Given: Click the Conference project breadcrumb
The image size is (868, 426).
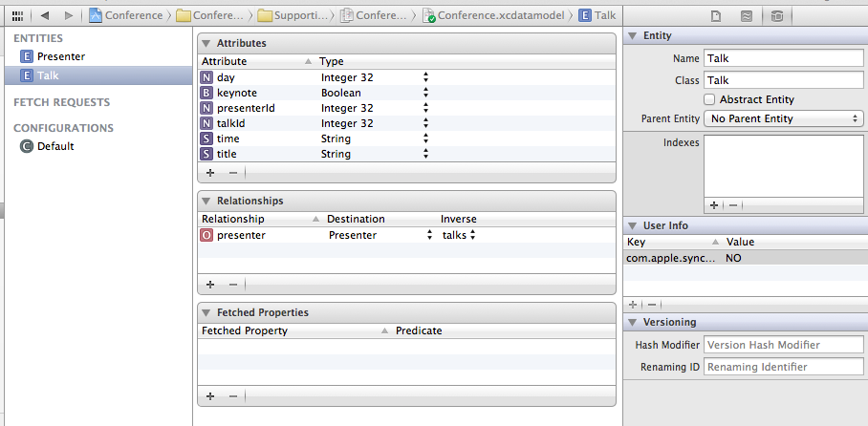Looking at the screenshot, I should (x=126, y=15).
